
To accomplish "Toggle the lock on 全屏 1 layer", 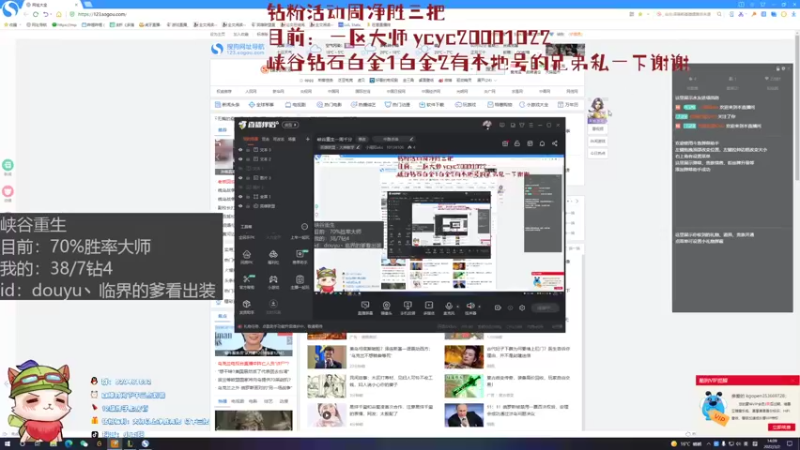I will [248, 196].
